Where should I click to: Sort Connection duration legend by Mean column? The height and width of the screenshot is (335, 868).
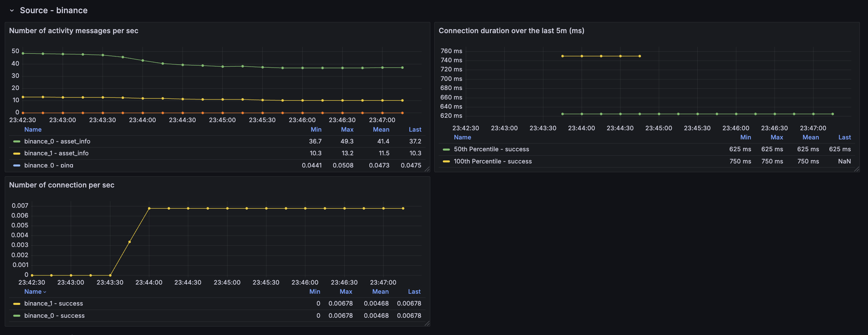[810, 137]
